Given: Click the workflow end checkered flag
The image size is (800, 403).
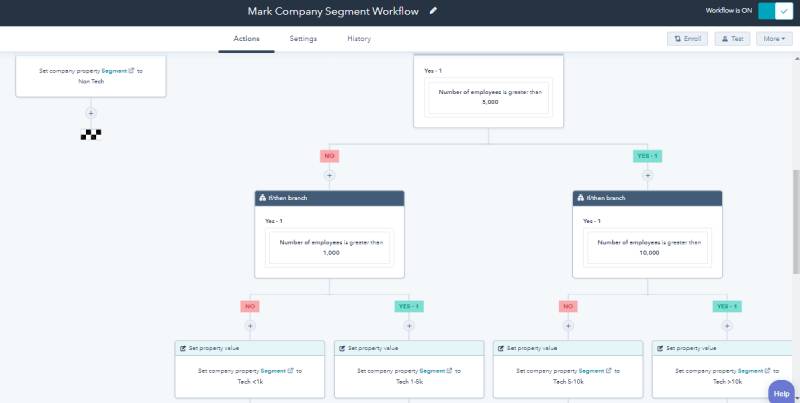Looking at the screenshot, I should tap(91, 135).
